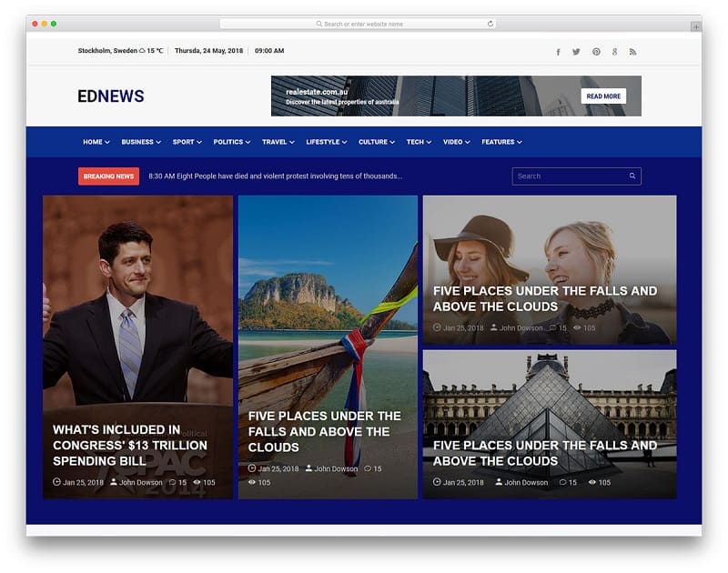Open the Google Plus social icon

(x=615, y=52)
